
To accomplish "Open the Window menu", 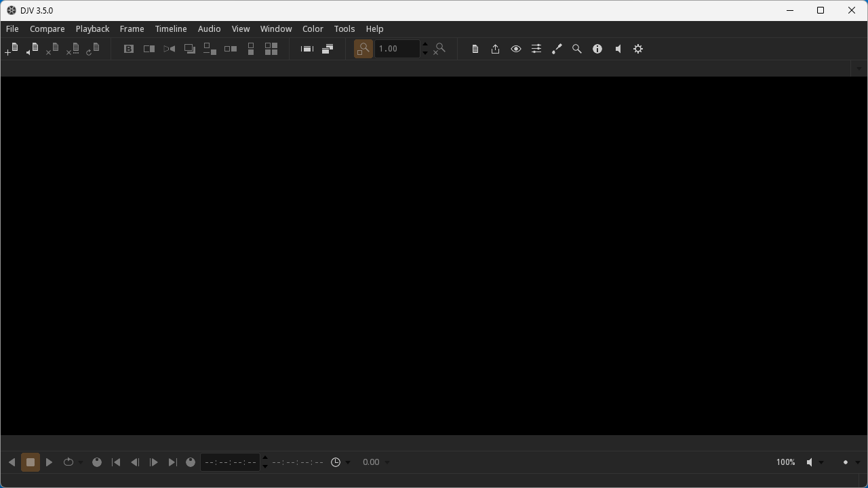I will click(x=276, y=29).
